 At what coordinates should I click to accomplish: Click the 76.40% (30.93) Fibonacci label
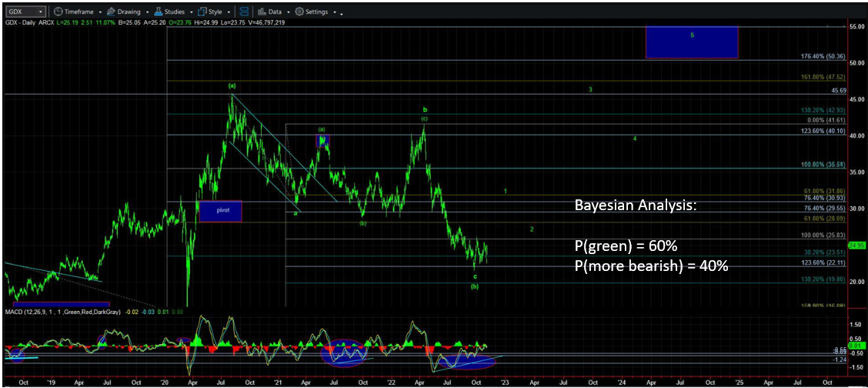tap(823, 198)
